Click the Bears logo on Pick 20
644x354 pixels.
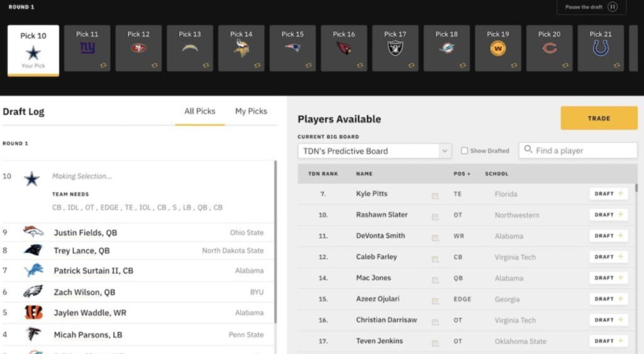[549, 48]
